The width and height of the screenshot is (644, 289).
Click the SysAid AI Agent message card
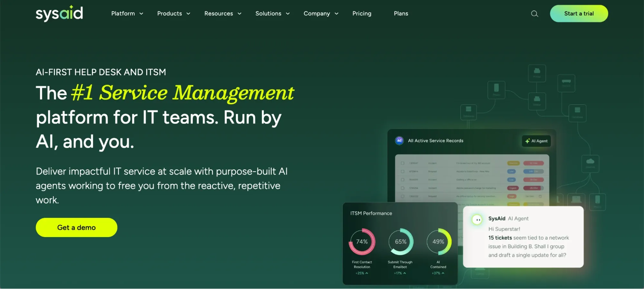(523, 237)
